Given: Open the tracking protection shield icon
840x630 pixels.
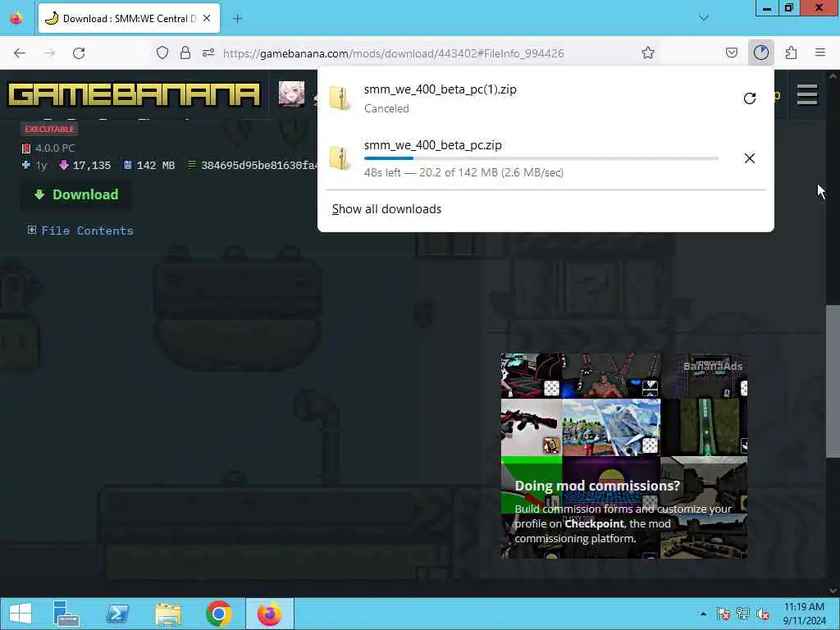Looking at the screenshot, I should click(x=162, y=52).
